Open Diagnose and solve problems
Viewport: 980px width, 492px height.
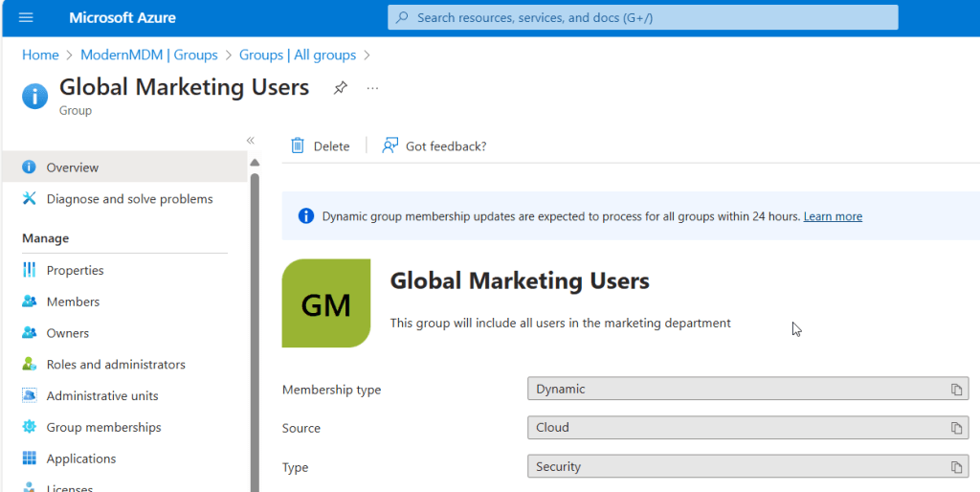tap(129, 199)
